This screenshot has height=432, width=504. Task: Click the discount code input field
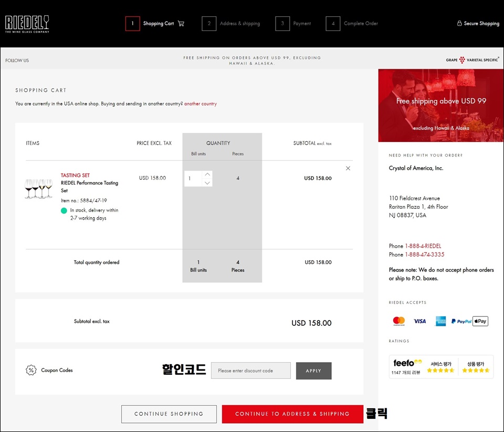click(251, 371)
